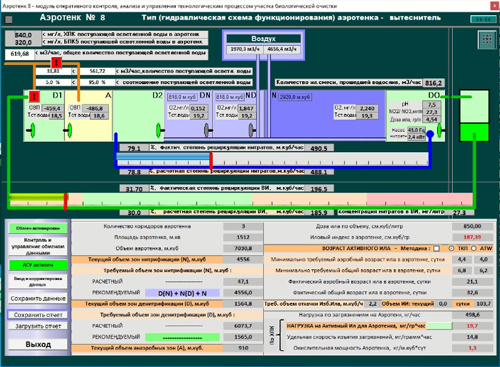The width and height of the screenshot is (500, 367).
Task: Click the small gray square beside Аэротенк № 8
Action: 9,20
